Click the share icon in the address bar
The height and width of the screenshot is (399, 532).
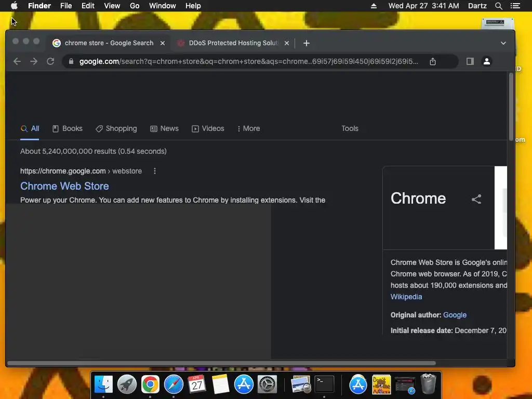(433, 61)
